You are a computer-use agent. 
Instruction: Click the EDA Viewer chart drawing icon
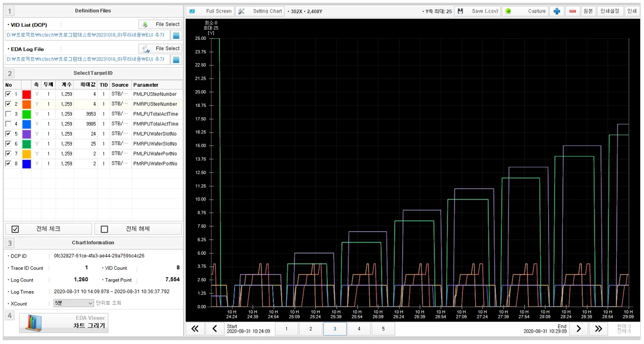click(x=33, y=323)
